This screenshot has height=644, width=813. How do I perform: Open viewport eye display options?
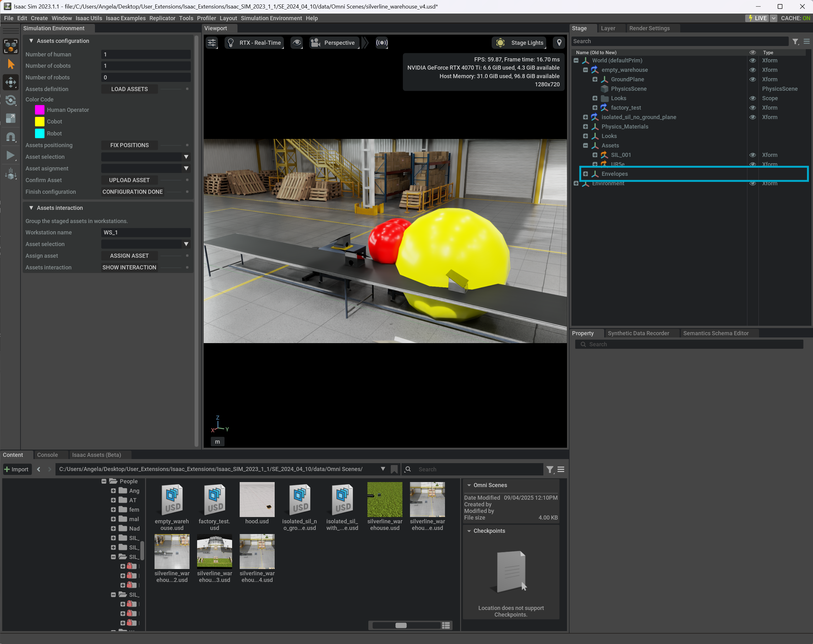click(297, 43)
